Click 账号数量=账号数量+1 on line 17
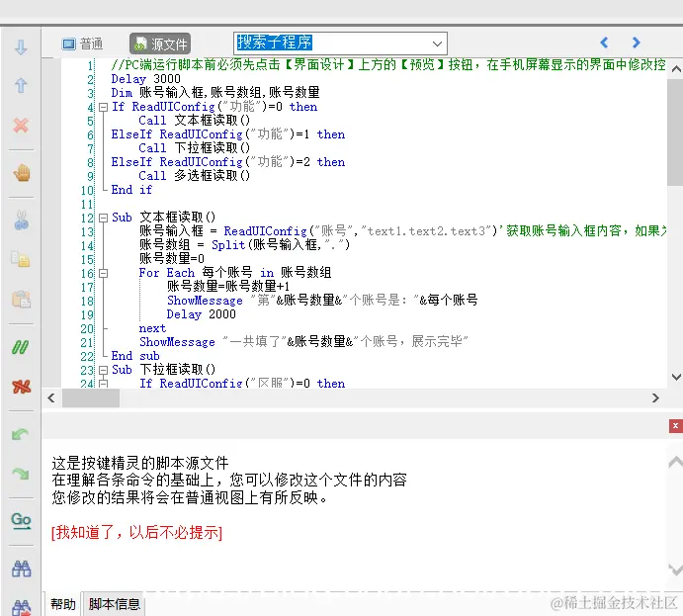This screenshot has height=616, width=683. coord(228,287)
